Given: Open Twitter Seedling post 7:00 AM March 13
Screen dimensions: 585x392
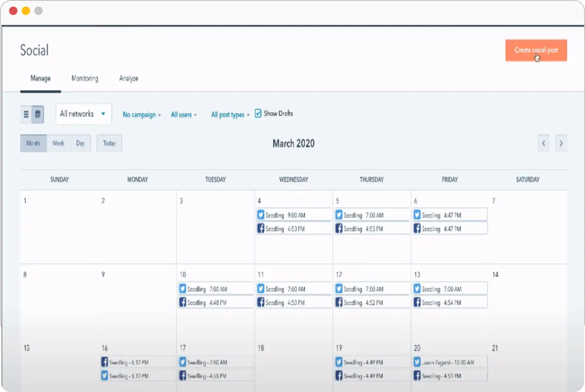Looking at the screenshot, I should [450, 289].
